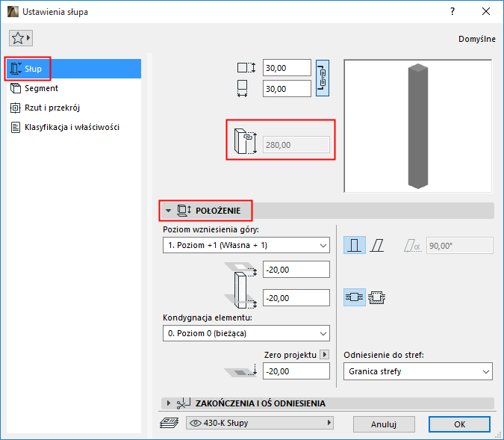Toggle the eye icon of layer 430-K Słupy
The height and width of the screenshot is (440, 504).
tap(196, 423)
